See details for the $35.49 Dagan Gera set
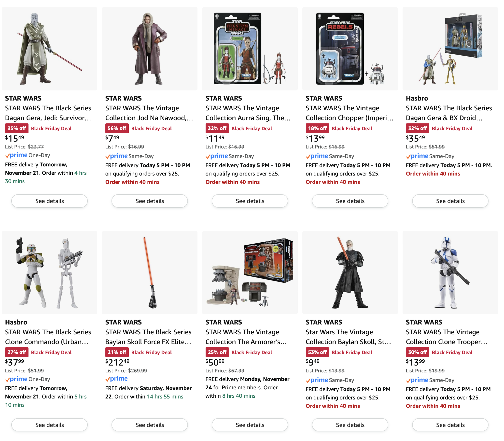The height and width of the screenshot is (441, 504). pyautogui.click(x=450, y=201)
